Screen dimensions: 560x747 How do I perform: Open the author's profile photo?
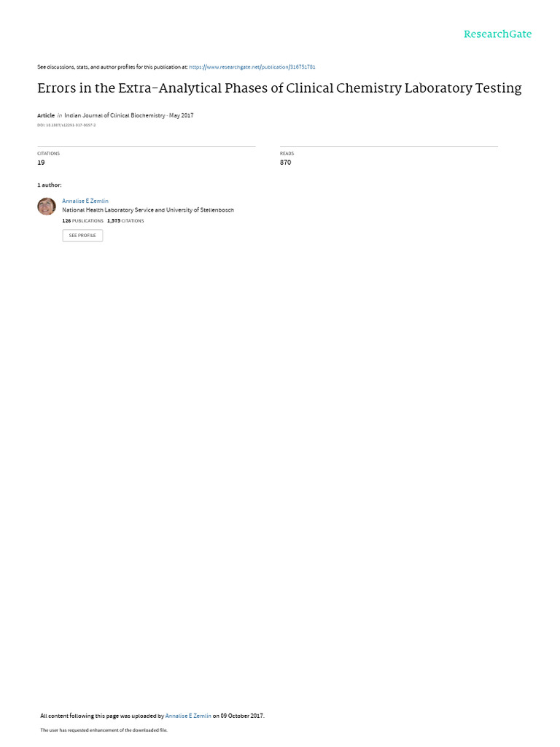click(47, 206)
